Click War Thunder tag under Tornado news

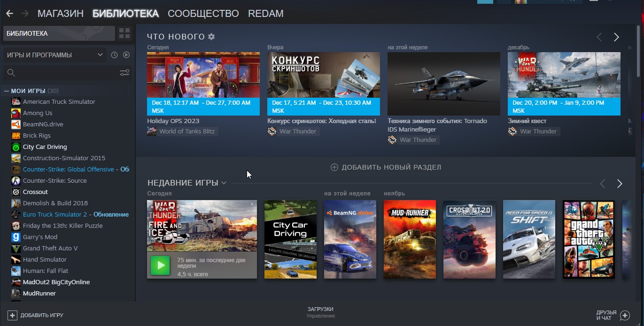(x=413, y=140)
